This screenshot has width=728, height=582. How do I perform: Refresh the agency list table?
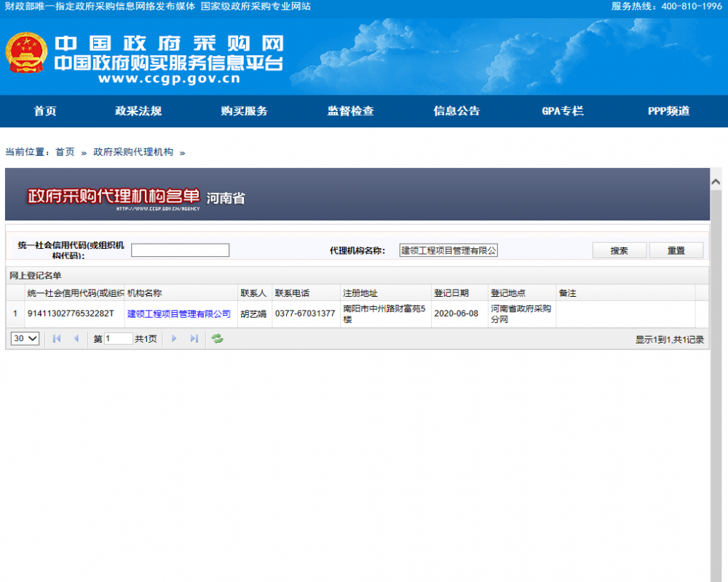(x=217, y=339)
